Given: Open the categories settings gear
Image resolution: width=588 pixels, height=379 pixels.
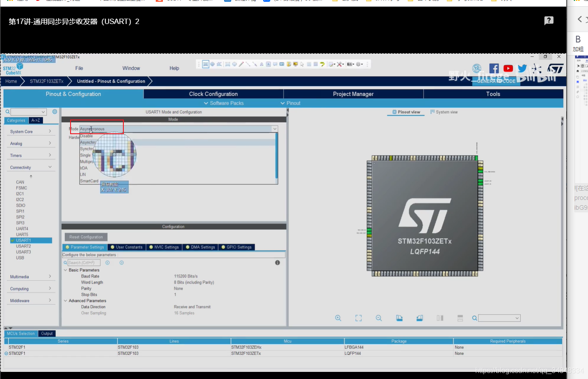Looking at the screenshot, I should [x=55, y=112].
